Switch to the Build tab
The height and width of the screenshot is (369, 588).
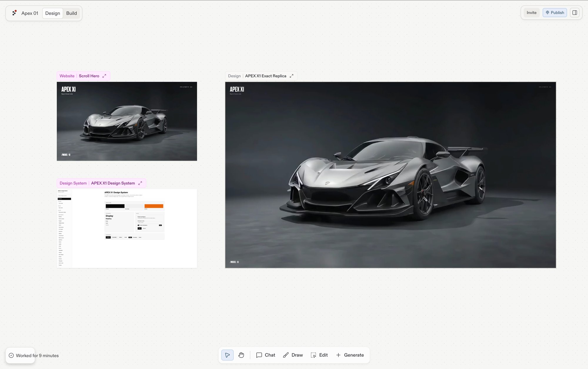click(71, 13)
